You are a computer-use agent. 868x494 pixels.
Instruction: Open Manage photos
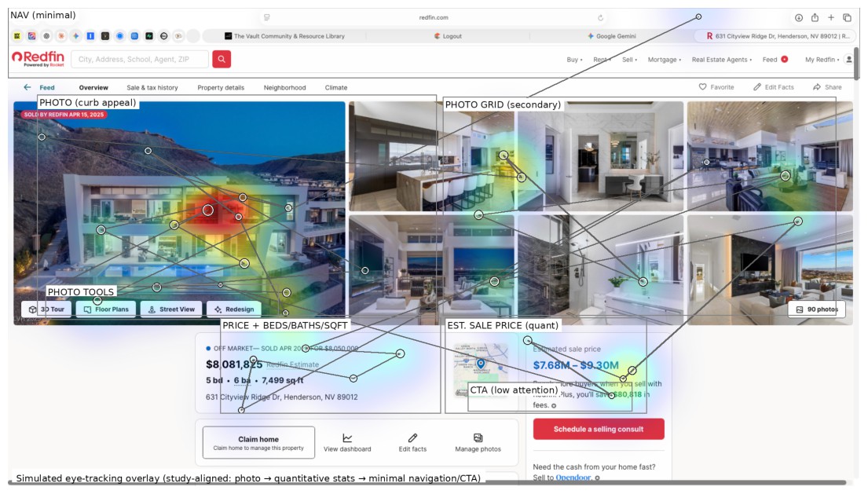pos(480,443)
